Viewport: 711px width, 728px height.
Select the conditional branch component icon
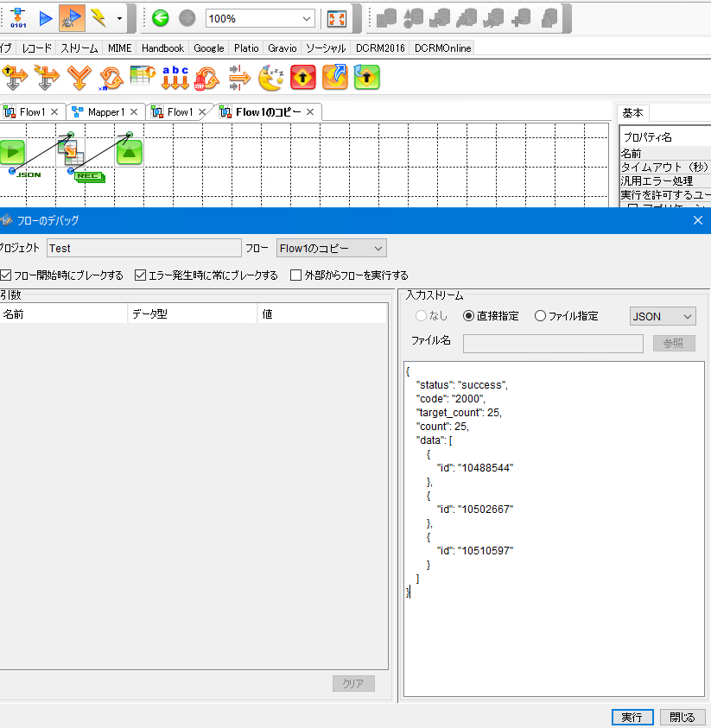pos(15,77)
